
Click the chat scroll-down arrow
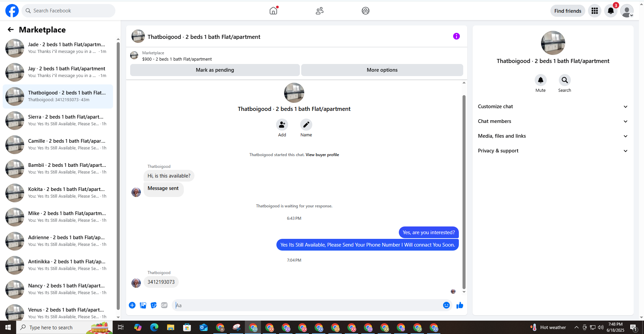pos(464,292)
